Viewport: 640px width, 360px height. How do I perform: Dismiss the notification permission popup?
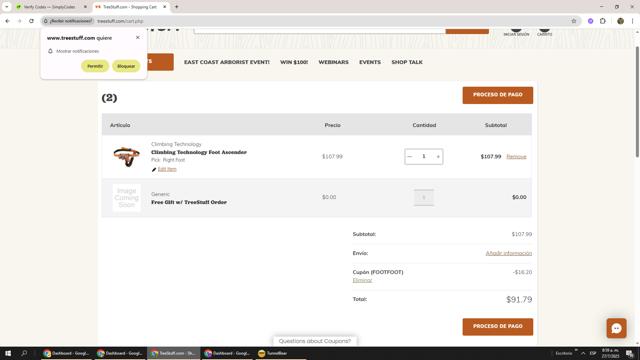[138, 38]
